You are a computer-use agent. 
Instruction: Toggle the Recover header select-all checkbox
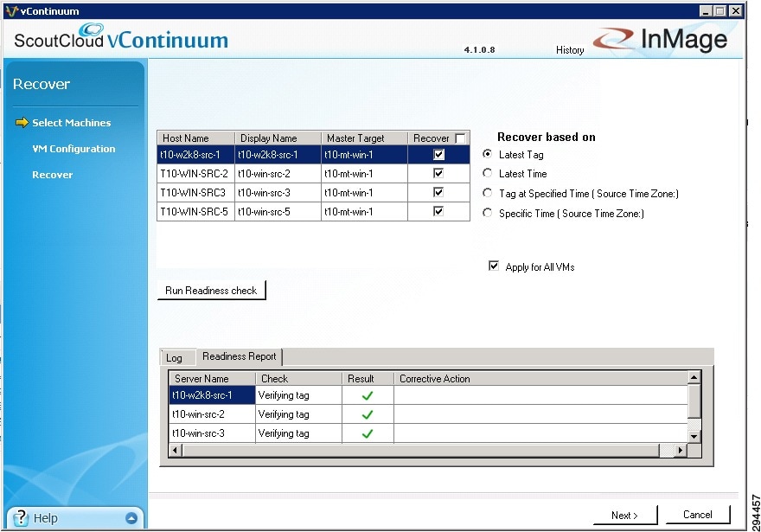coord(460,138)
